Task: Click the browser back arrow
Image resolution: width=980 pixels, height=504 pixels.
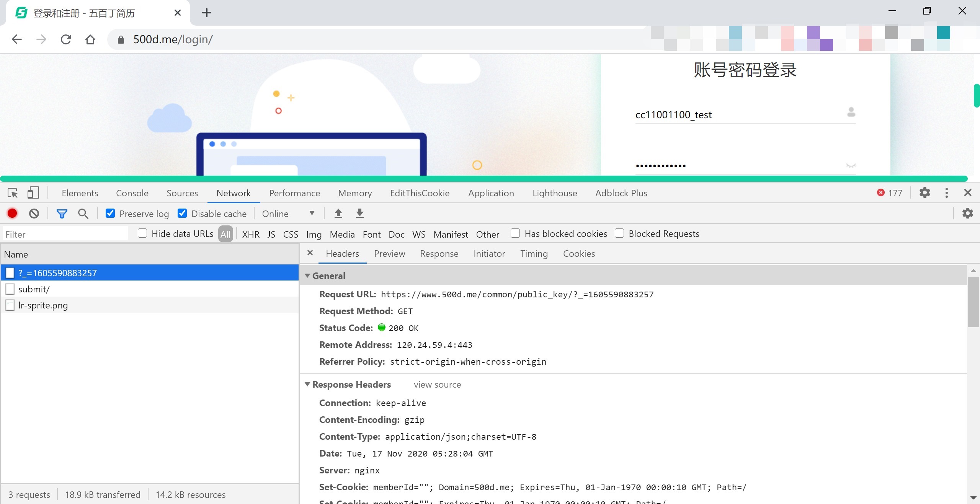Action: pyautogui.click(x=17, y=39)
